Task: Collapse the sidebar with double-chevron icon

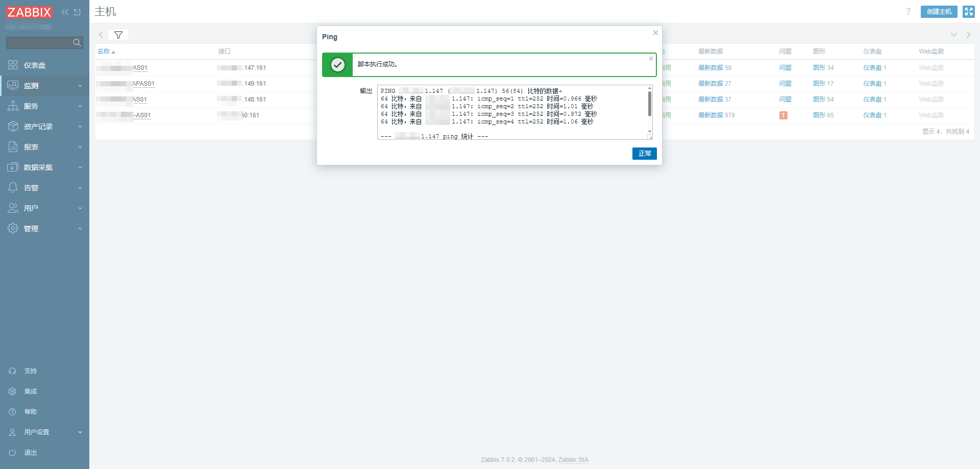Action: tap(65, 12)
